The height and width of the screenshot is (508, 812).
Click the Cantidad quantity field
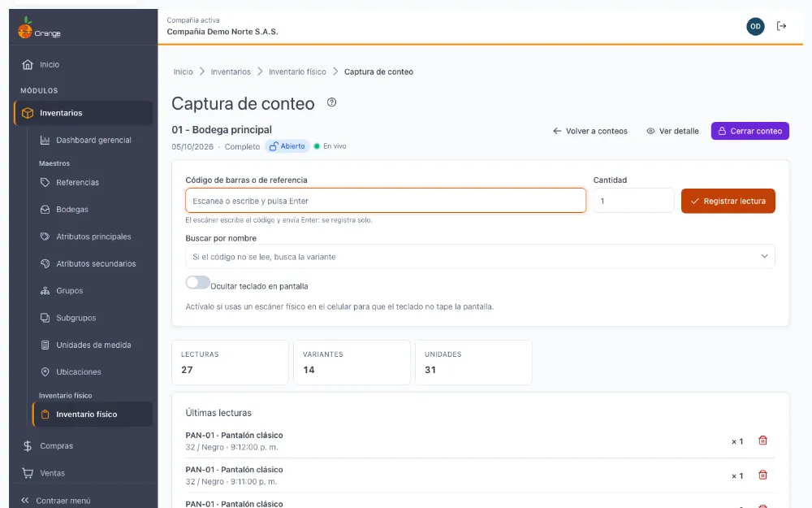tap(634, 201)
